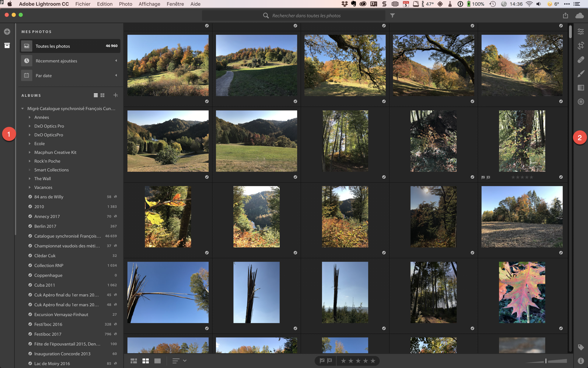Expand the Vacances folder
Image resolution: width=588 pixels, height=368 pixels.
[x=29, y=188]
